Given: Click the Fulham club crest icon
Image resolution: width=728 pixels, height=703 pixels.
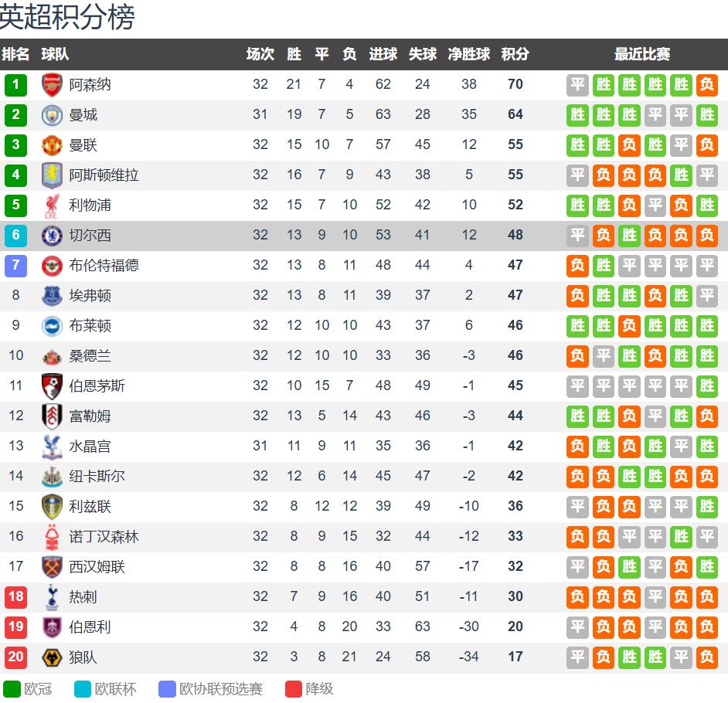Looking at the screenshot, I should click(x=52, y=416).
